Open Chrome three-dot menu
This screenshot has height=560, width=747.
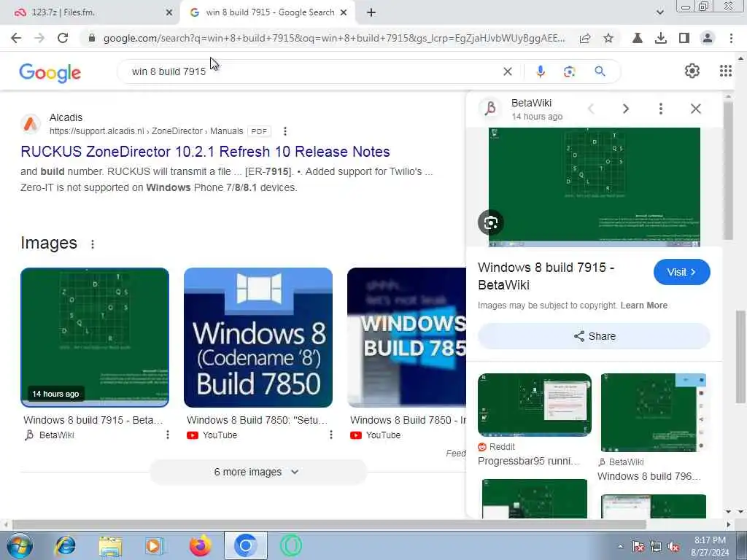coord(731,38)
